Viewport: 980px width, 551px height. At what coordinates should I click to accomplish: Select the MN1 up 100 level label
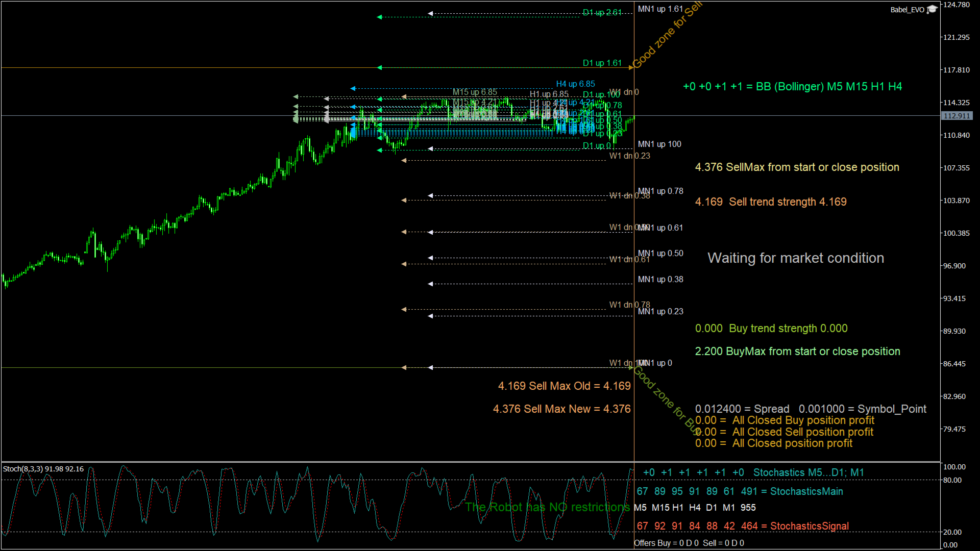(x=659, y=144)
